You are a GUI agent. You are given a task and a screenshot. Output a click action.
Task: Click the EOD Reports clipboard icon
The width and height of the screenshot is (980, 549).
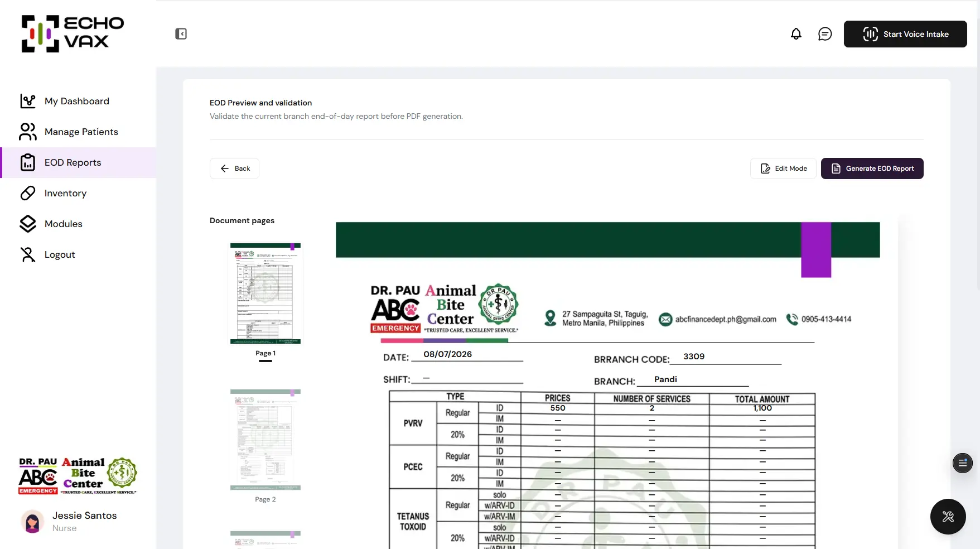tap(28, 162)
